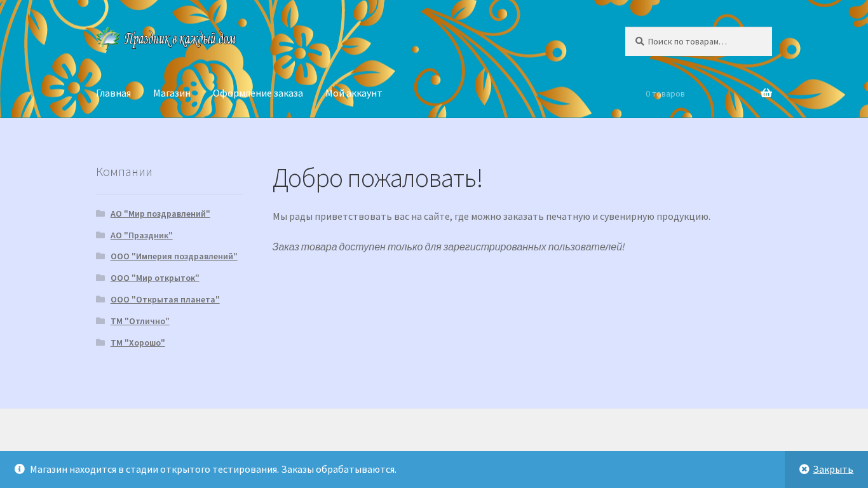Go to the Главная menu item
Image resolution: width=868 pixels, height=488 pixels.
coord(114,93)
